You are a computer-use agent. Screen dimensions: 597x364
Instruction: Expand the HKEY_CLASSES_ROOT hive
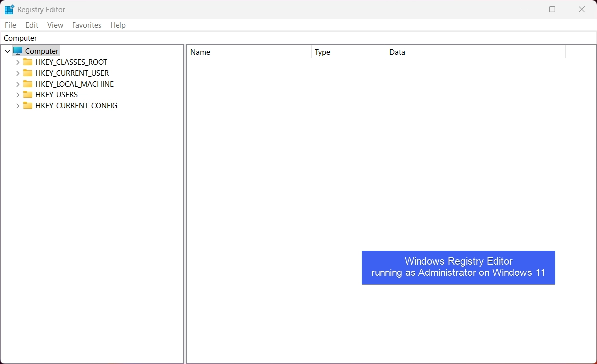point(18,62)
